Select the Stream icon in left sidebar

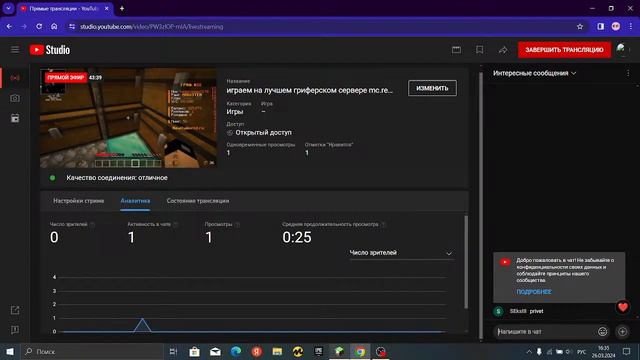[15, 78]
